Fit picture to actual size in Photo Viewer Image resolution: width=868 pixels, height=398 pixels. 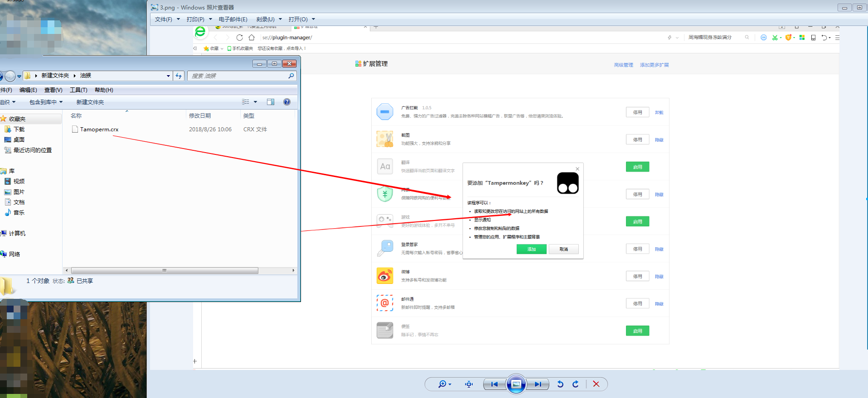click(x=469, y=384)
